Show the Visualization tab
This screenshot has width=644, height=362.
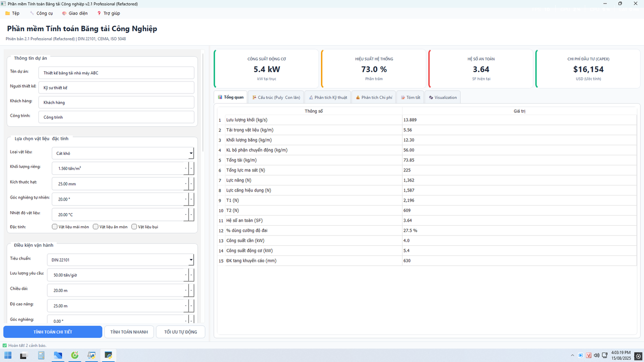pos(442,97)
